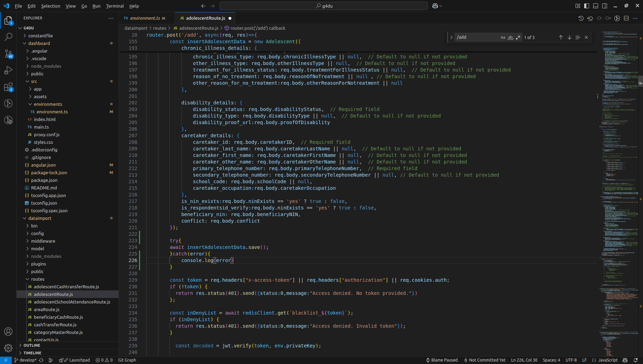Screen dimensions: 643x364
Task: Jump to next find match arrow
Action: 569,37
